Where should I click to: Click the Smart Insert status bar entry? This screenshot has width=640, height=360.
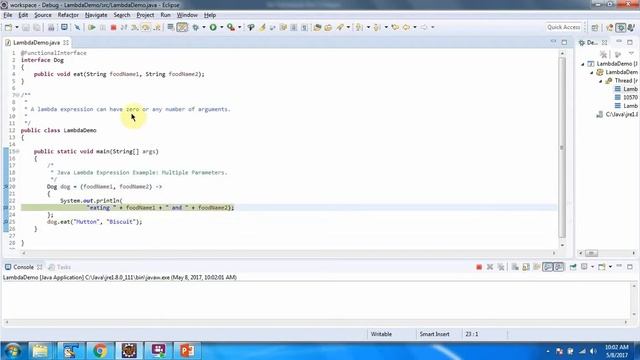[x=434, y=334]
